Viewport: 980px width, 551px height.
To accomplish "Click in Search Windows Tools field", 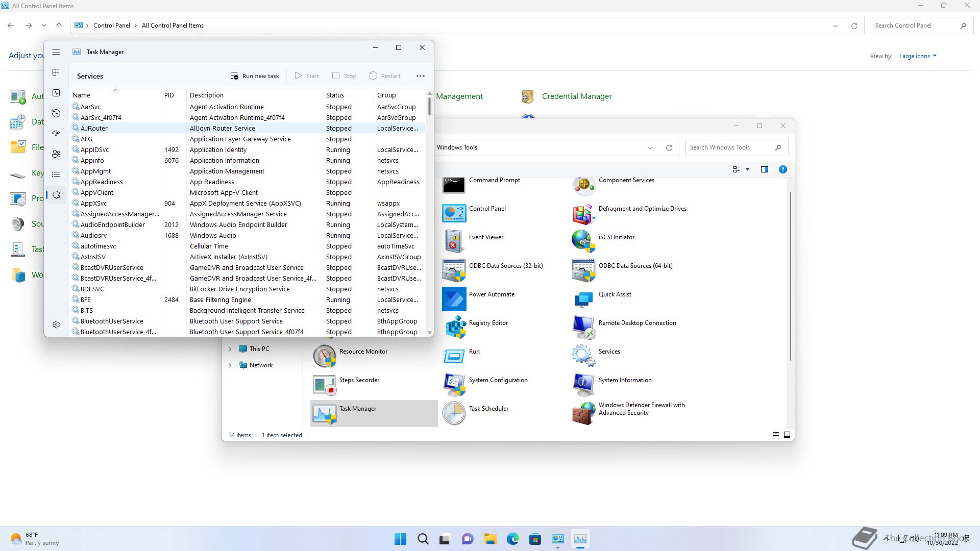I will (x=729, y=147).
